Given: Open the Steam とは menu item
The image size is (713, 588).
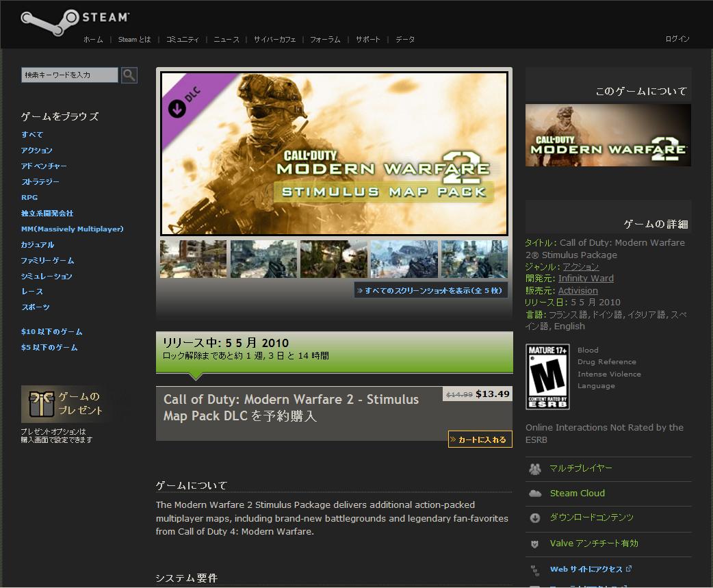Looking at the screenshot, I should pyautogui.click(x=135, y=40).
